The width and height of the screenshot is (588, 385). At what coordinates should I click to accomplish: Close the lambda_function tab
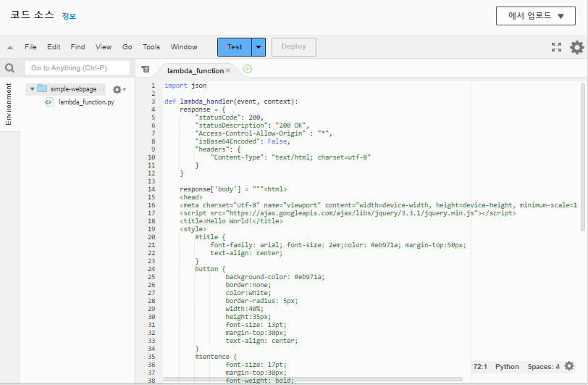pos(228,70)
